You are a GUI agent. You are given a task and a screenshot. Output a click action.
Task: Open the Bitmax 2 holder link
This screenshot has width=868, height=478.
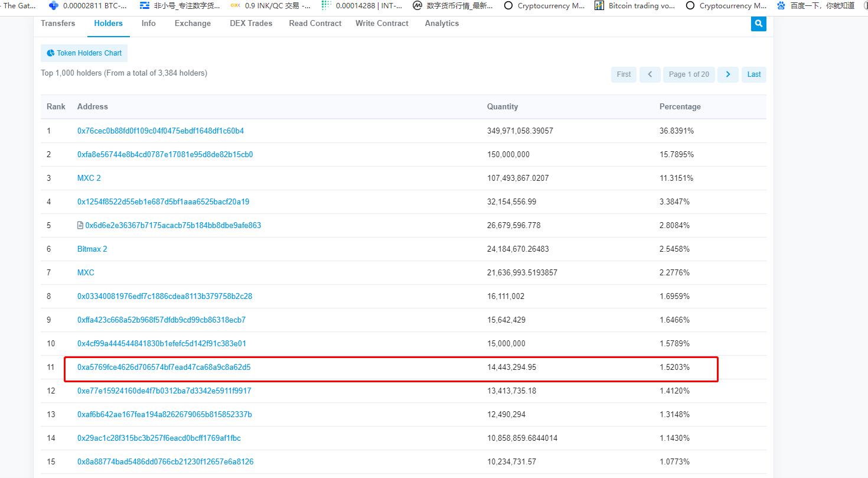[x=92, y=249]
